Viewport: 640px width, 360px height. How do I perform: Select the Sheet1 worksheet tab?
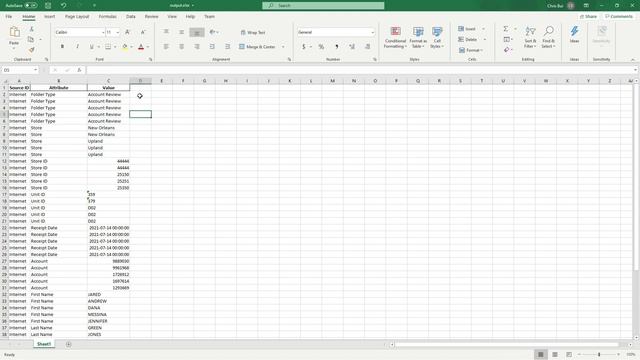pyautogui.click(x=44, y=344)
